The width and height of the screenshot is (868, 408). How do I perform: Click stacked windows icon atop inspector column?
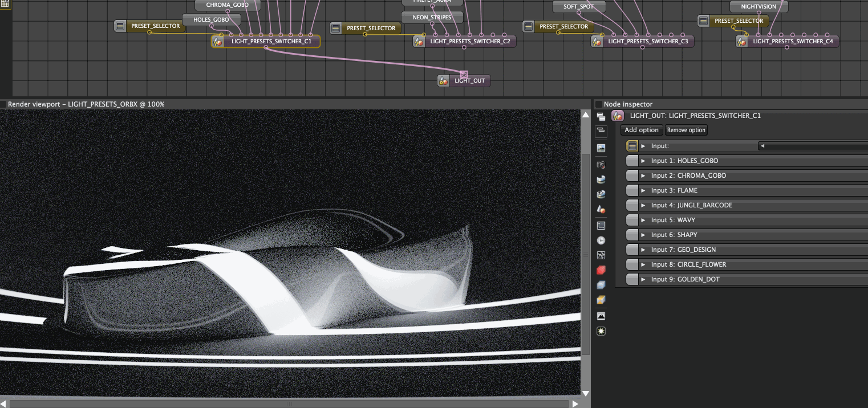click(x=601, y=117)
